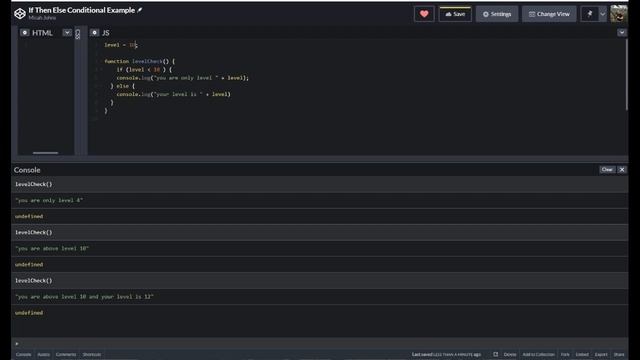The height and width of the screenshot is (360, 640).
Task: Click the first 'levelCheck()' console entry
Action: tap(33, 184)
